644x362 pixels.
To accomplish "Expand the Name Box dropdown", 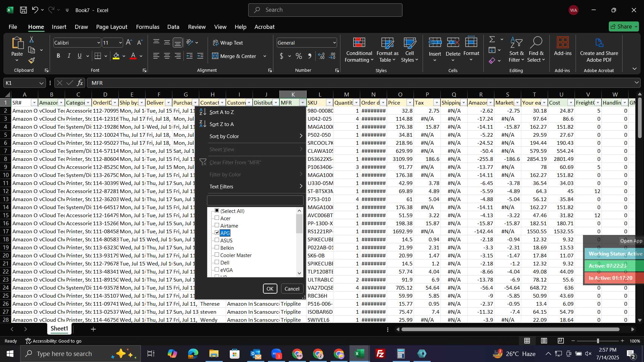I will coord(41,83).
